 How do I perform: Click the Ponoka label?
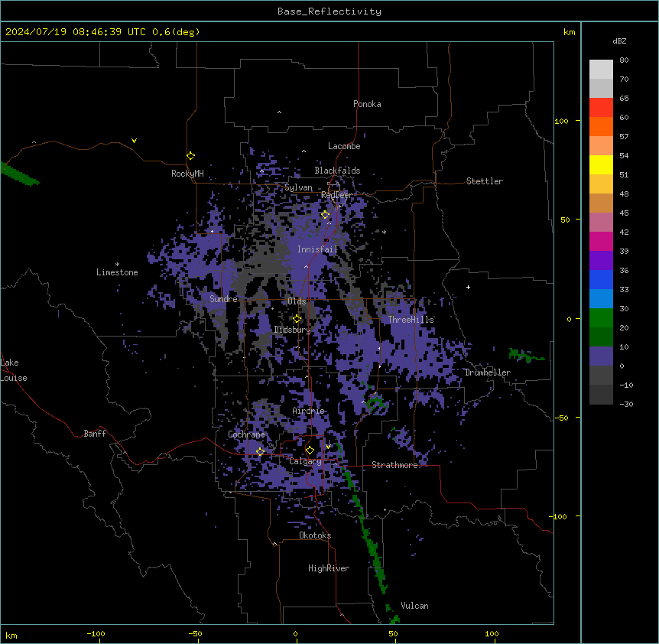click(367, 104)
